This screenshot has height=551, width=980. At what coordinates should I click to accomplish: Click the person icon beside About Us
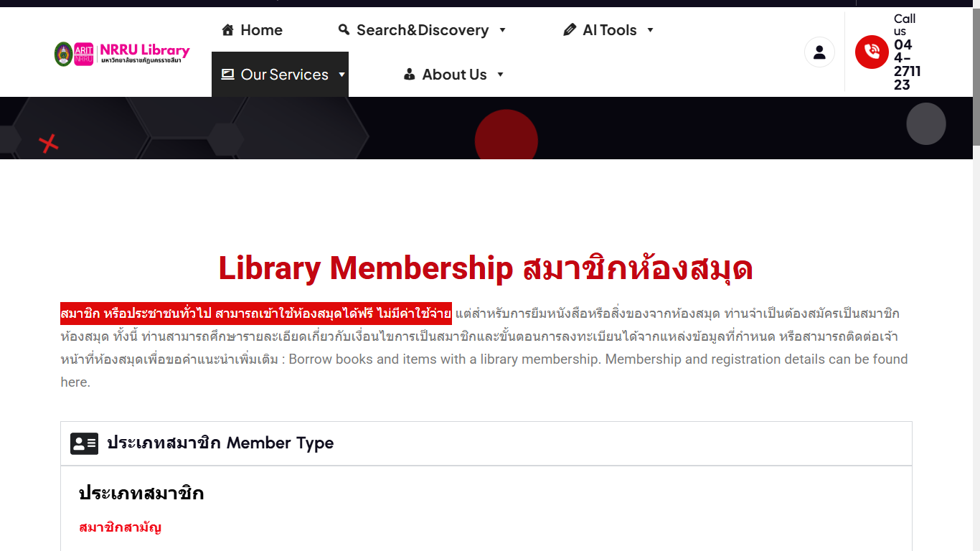[x=410, y=74]
